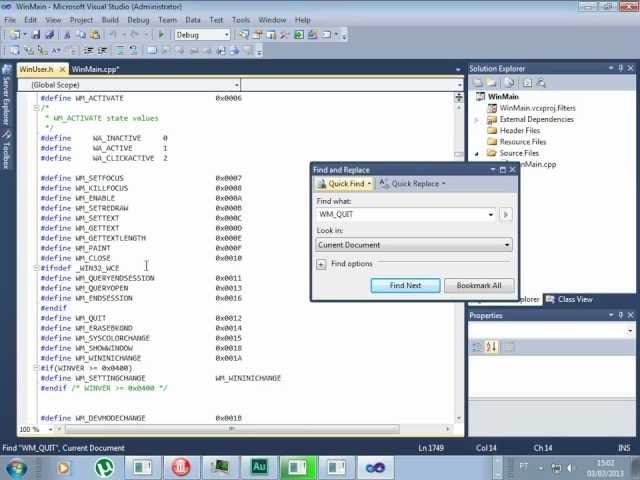The image size is (640, 480).
Task: Sort properties alphabetically in Properties panel
Action: (491, 347)
